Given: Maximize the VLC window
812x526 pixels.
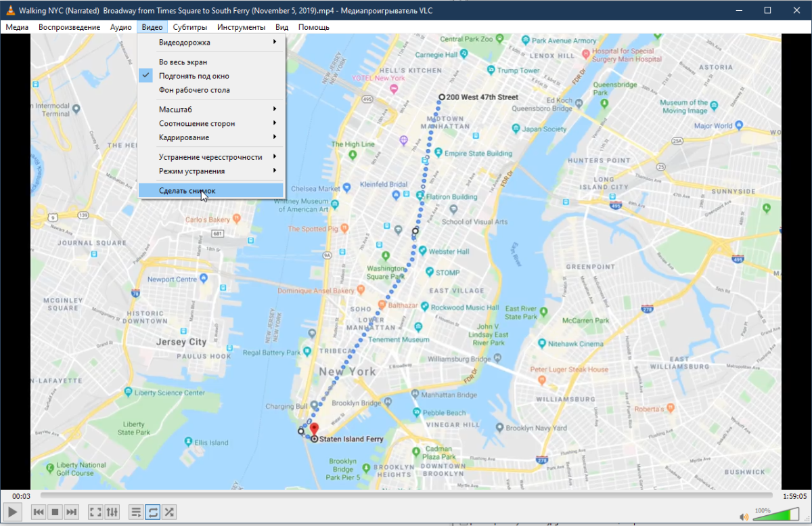Looking at the screenshot, I should click(767, 10).
